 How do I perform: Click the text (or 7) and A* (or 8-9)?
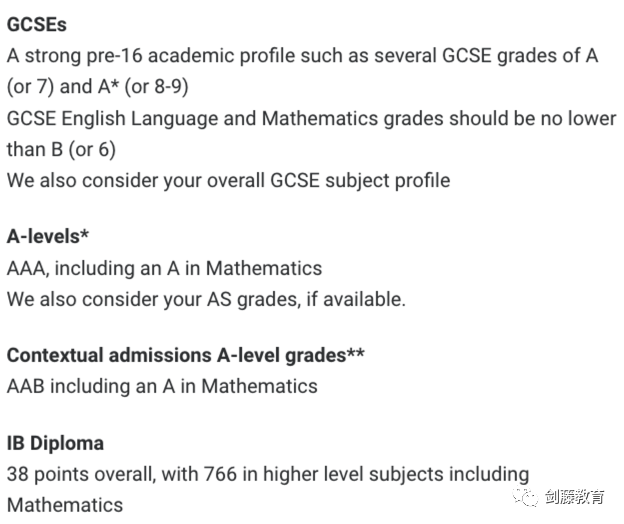pos(98,87)
